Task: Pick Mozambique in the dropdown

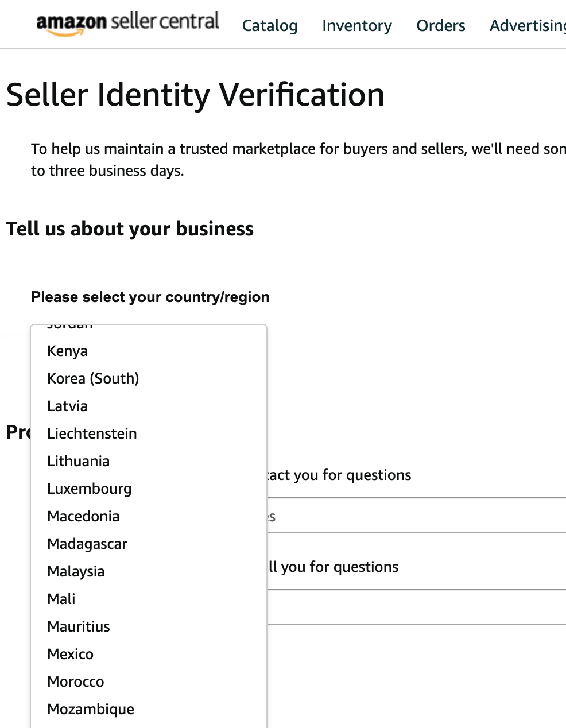Action: click(91, 709)
